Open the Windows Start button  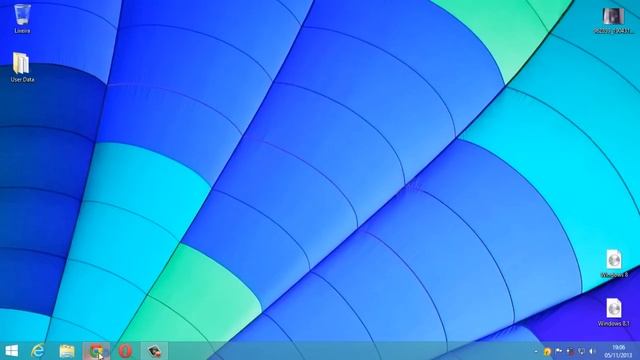[11, 351]
